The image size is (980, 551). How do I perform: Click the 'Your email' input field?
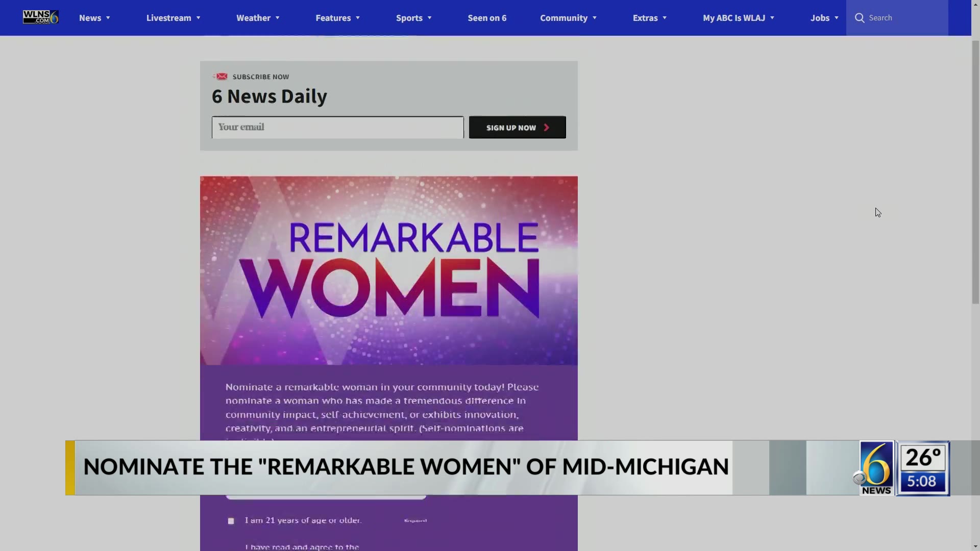[x=337, y=127]
